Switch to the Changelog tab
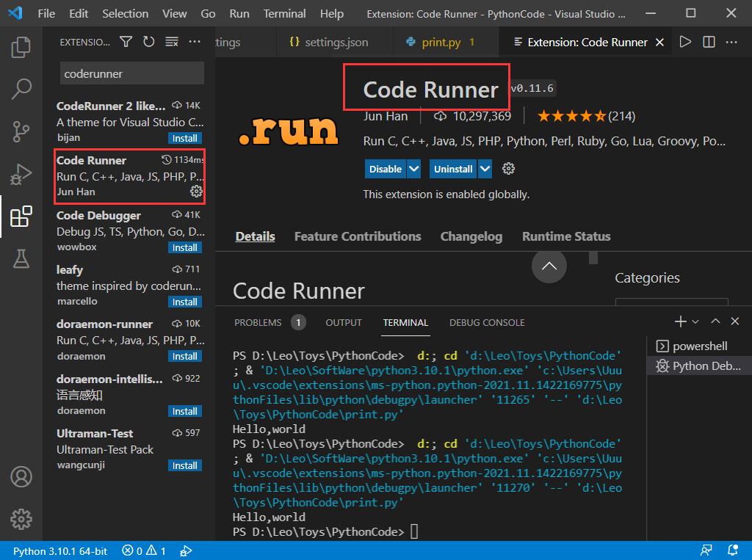The height and width of the screenshot is (560, 752). coord(471,236)
